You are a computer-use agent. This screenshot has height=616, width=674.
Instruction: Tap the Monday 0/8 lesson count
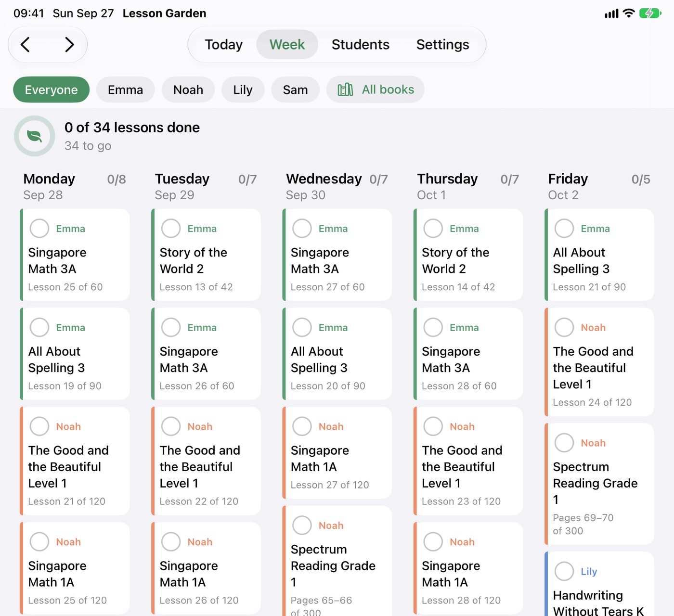[x=117, y=180]
